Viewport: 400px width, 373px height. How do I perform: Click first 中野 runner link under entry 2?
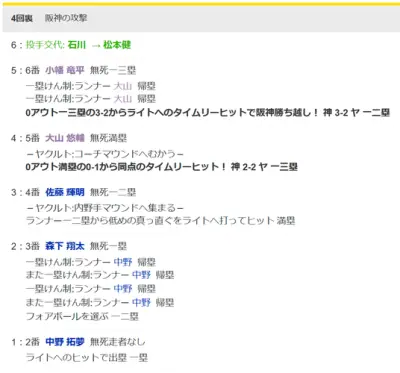point(123,262)
